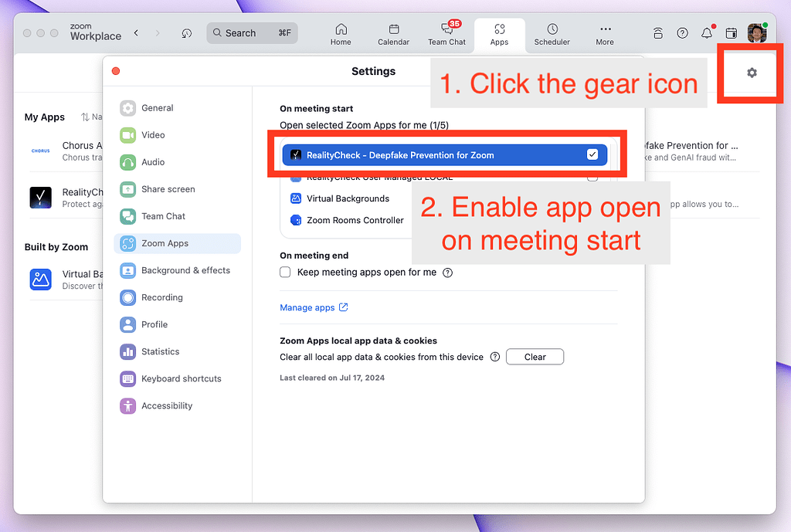791x532 pixels.
Task: Click the back navigation chevron
Action: (136, 33)
